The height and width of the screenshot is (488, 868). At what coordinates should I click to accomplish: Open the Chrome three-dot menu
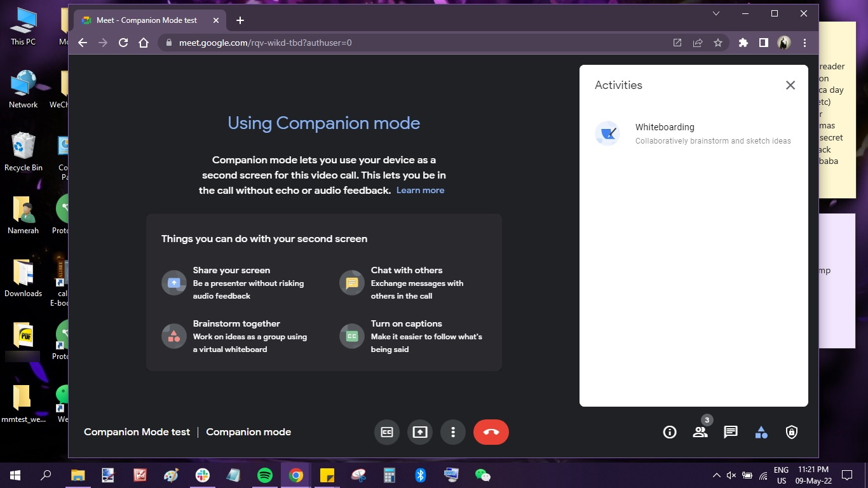click(x=804, y=43)
